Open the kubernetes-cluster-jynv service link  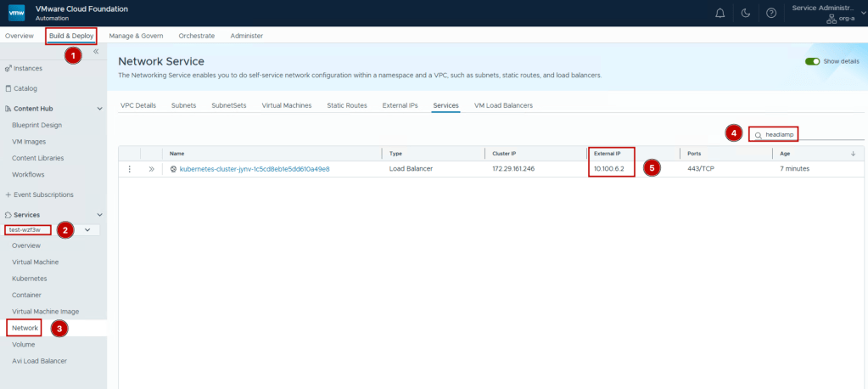pos(255,169)
